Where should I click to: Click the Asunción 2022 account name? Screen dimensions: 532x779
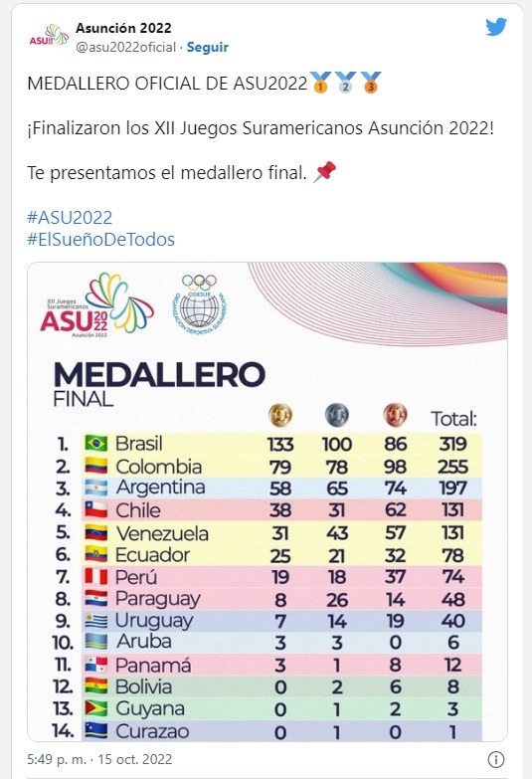tap(123, 28)
